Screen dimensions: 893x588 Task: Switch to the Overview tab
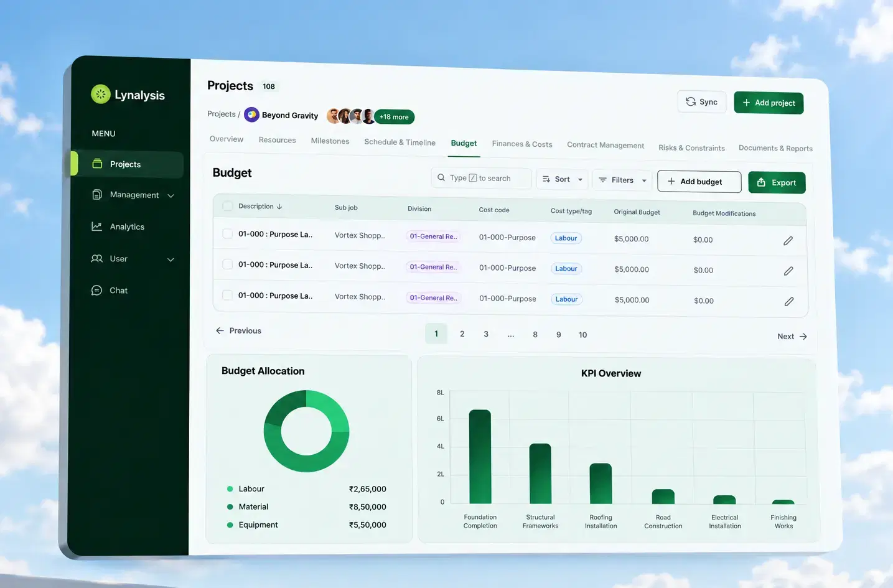coord(227,139)
